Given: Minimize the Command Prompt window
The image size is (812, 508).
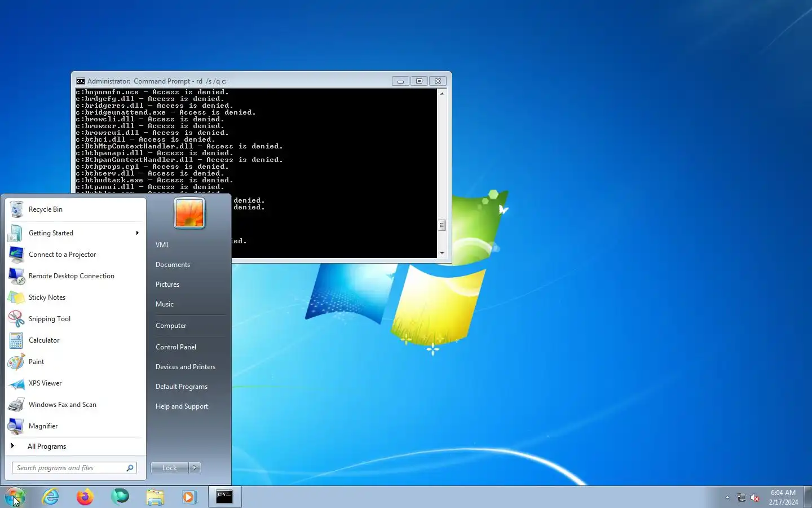Looking at the screenshot, I should [x=400, y=81].
